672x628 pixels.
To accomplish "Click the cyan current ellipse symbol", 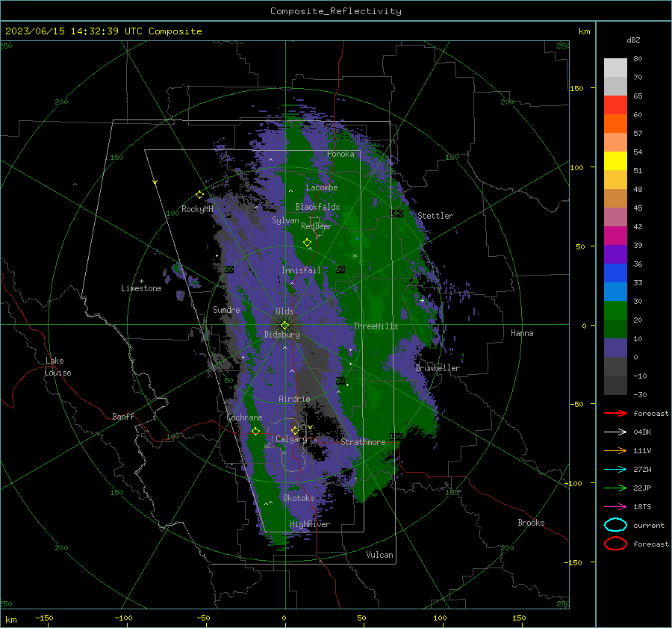I will (x=615, y=525).
